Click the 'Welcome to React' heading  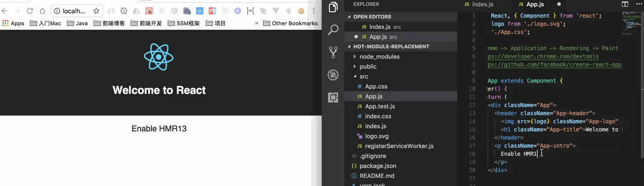(159, 90)
